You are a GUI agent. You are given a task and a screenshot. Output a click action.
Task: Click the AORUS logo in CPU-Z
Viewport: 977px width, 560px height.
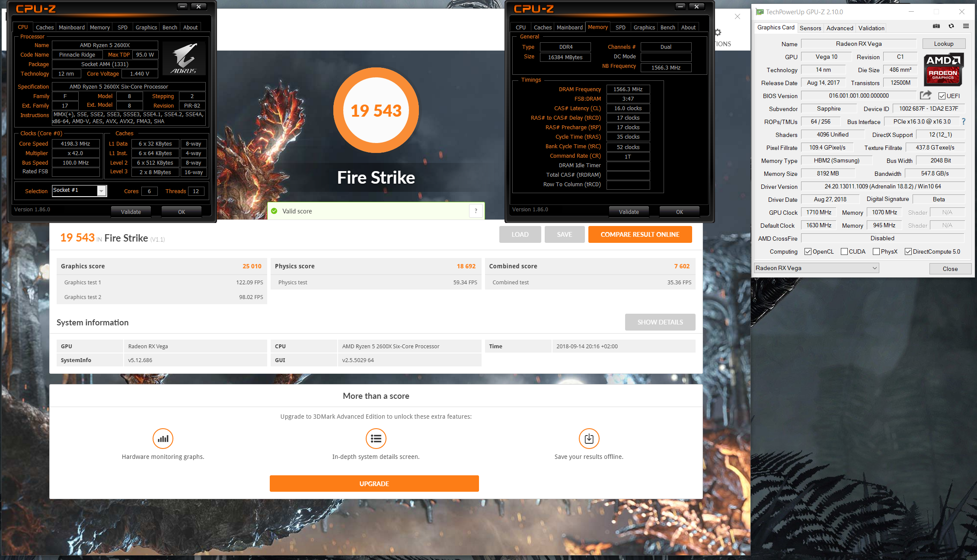(185, 58)
